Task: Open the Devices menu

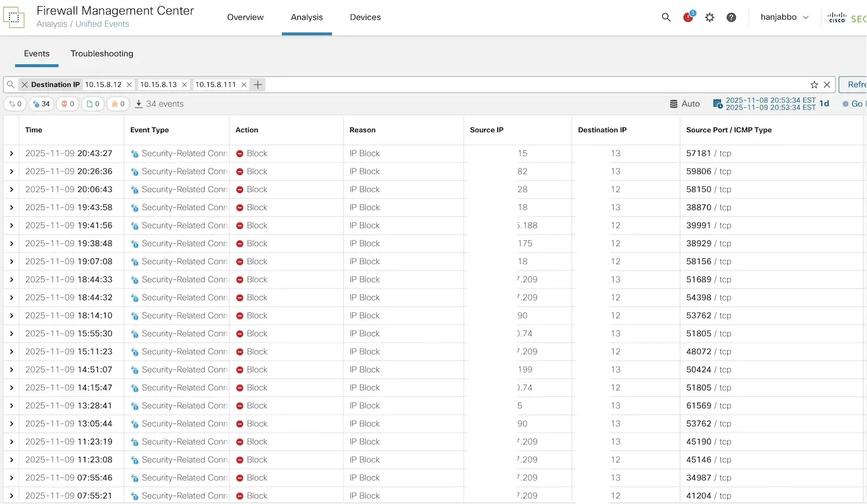Action: 365,17
